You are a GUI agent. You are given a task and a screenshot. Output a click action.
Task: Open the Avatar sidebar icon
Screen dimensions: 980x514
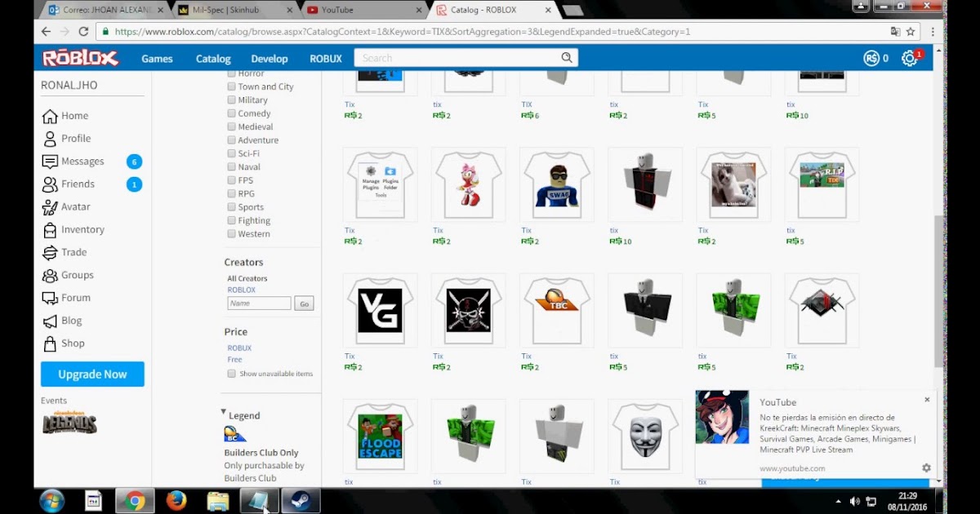[50, 207]
